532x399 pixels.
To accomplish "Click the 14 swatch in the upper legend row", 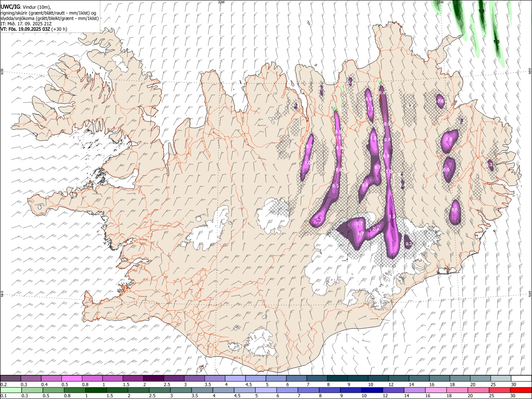I will [418, 378].
